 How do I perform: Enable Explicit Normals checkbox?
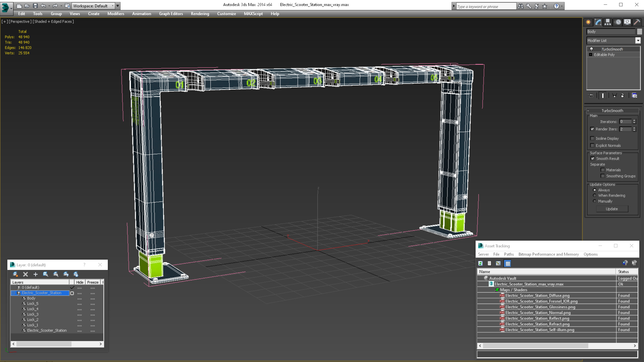592,145
